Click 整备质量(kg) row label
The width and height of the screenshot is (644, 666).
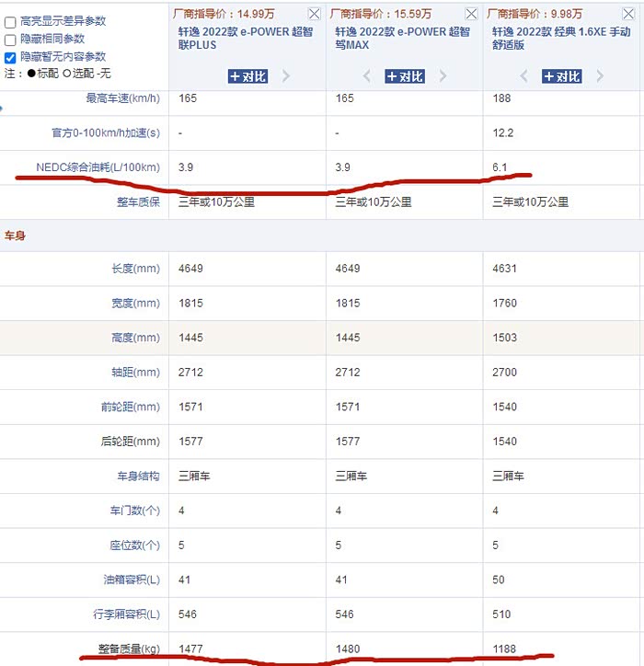129,649
